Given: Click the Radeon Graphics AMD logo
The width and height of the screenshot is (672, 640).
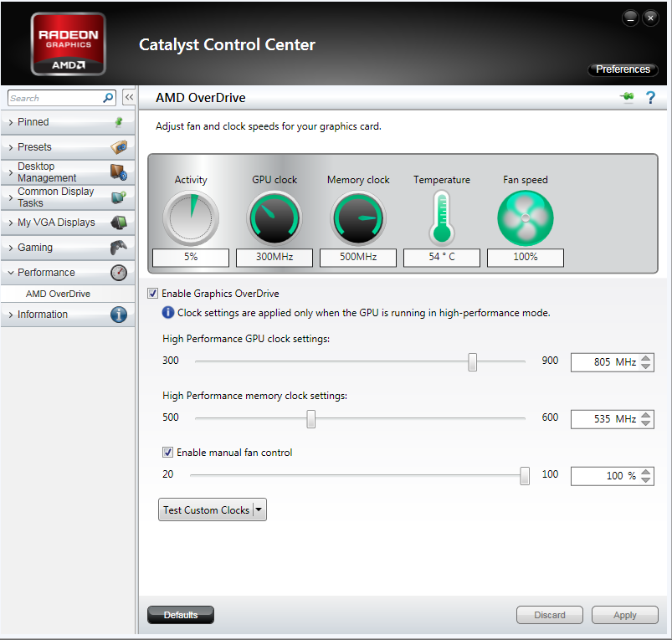Looking at the screenshot, I should point(68,44).
